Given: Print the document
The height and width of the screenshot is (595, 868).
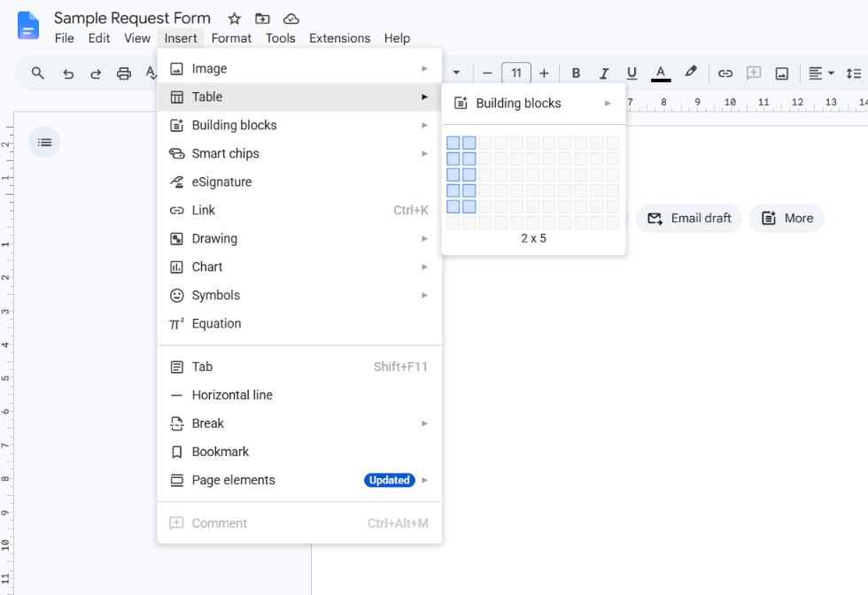Looking at the screenshot, I should (124, 73).
